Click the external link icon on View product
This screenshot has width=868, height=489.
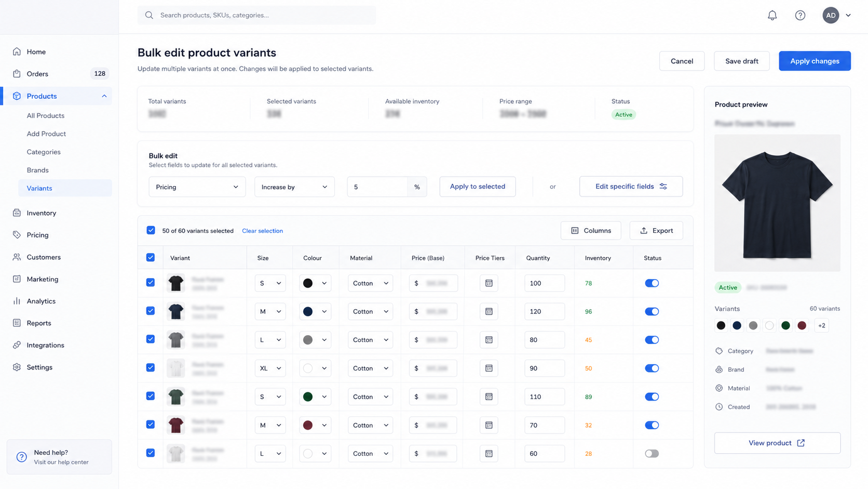click(x=801, y=443)
